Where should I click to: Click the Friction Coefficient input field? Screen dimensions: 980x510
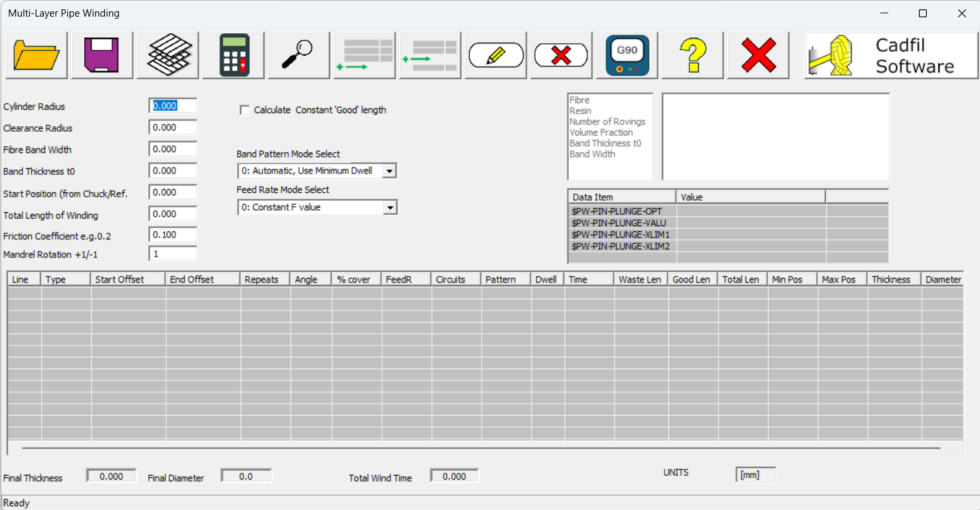click(173, 235)
